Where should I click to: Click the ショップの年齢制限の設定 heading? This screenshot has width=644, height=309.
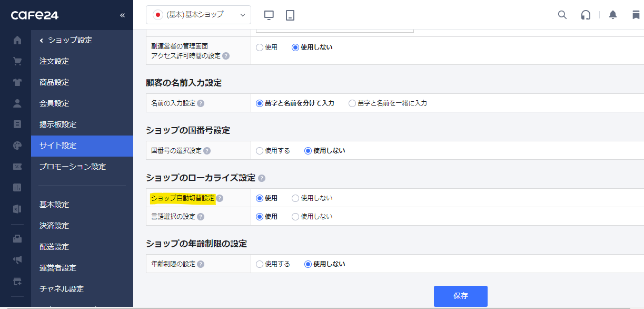196,244
